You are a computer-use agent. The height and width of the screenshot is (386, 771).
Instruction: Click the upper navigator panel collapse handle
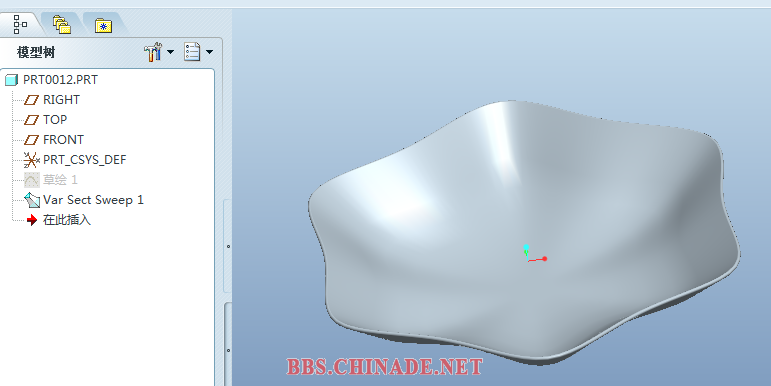(228, 246)
